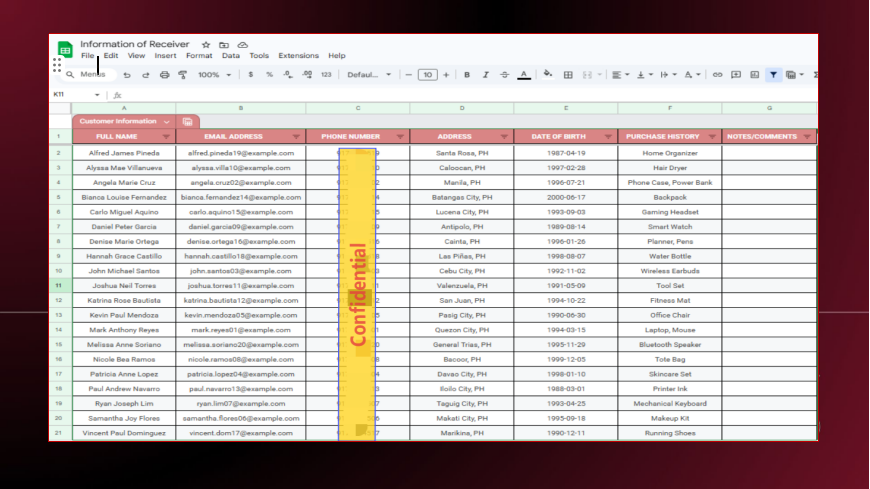Open vertical align dropdown
870x489 pixels.
644,75
